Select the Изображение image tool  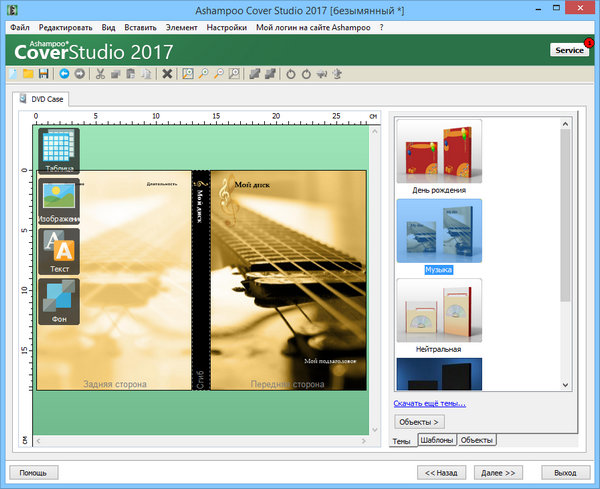pyautogui.click(x=59, y=200)
